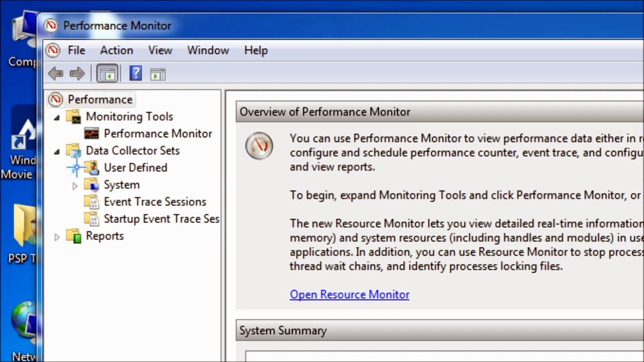Expand the System node under Data Collector Sets
Image resolution: width=644 pixels, height=362 pixels.
(x=74, y=186)
